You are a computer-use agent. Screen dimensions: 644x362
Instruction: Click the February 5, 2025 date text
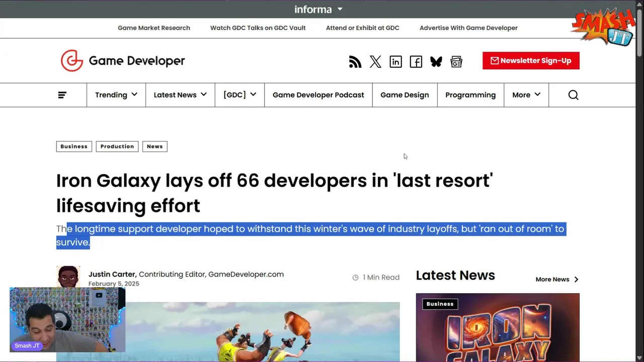point(114,284)
